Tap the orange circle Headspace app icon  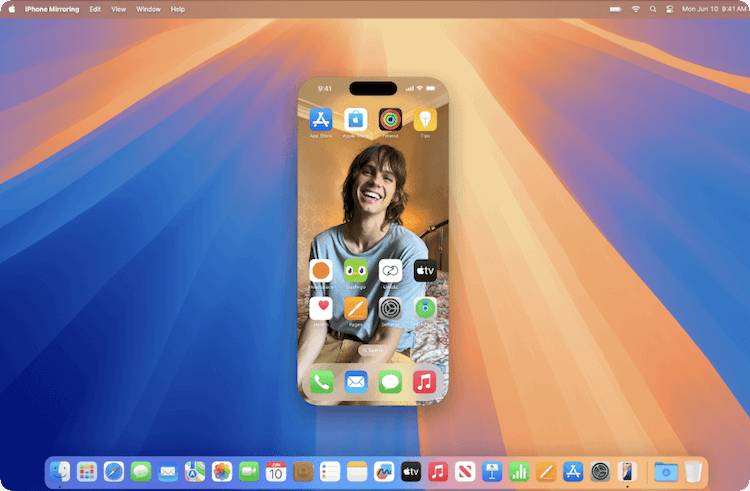320,271
